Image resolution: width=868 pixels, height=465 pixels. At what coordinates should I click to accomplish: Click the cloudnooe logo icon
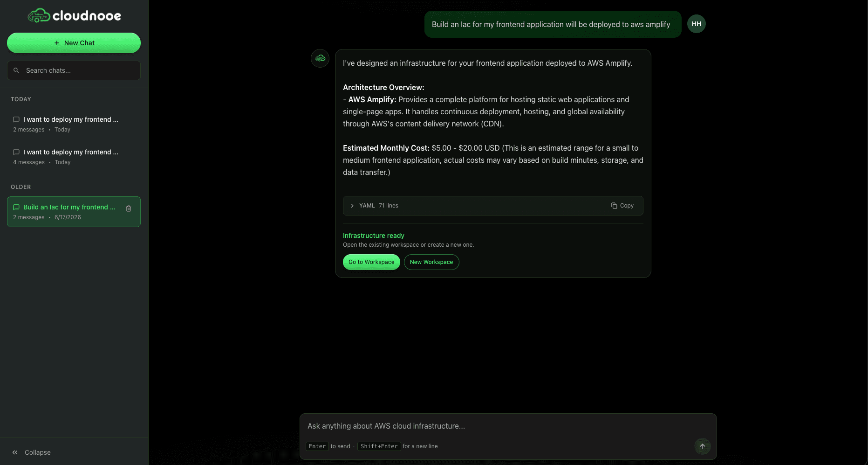pos(39,16)
